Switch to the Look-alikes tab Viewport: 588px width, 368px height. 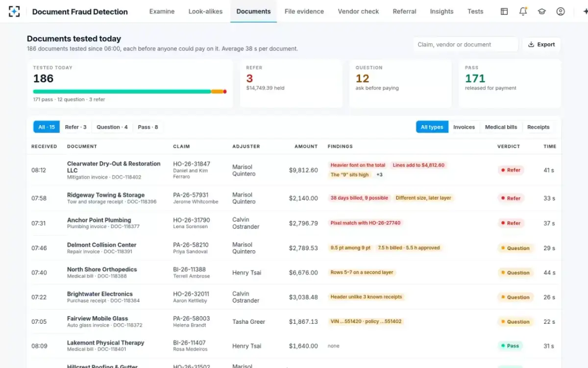pyautogui.click(x=205, y=11)
